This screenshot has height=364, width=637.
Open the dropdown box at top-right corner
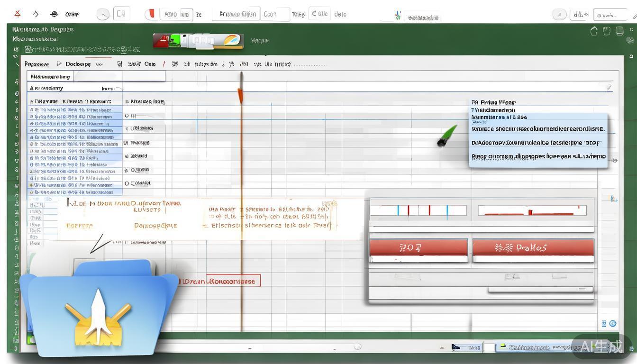[610, 15]
